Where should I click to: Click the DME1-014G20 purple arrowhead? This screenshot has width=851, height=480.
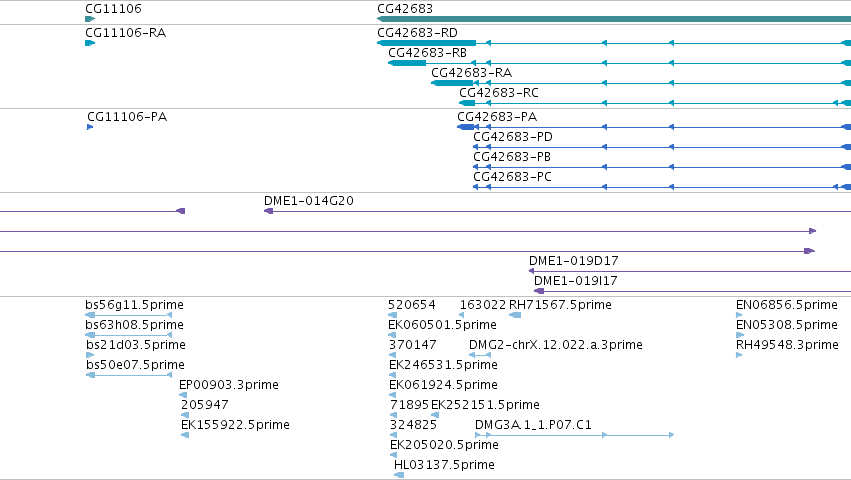(x=268, y=211)
